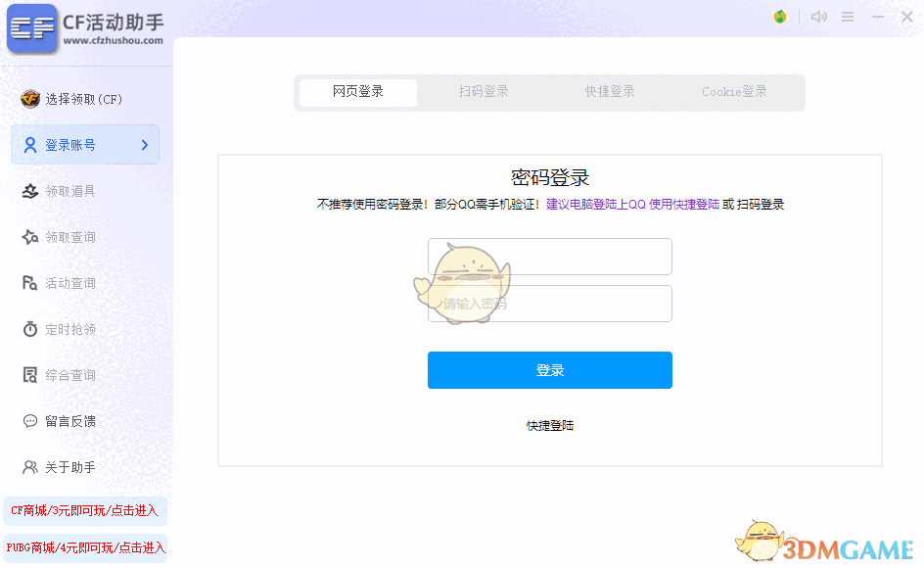Switch to the Cookie登录 tab
Screen dimensions: 924x568
(734, 92)
